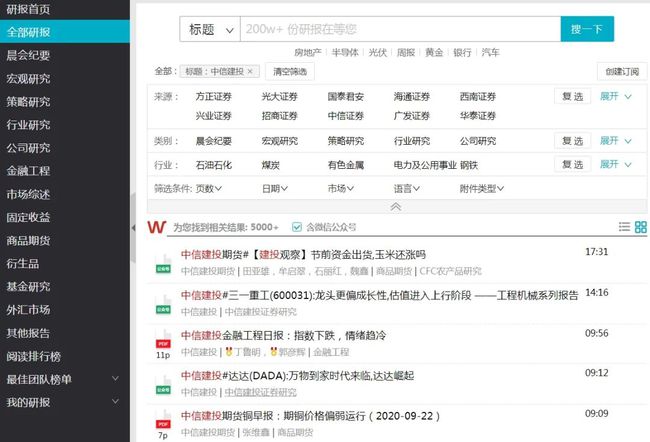
Task: Click the WeChat article icon of 三一重工 report
Action: click(x=163, y=305)
